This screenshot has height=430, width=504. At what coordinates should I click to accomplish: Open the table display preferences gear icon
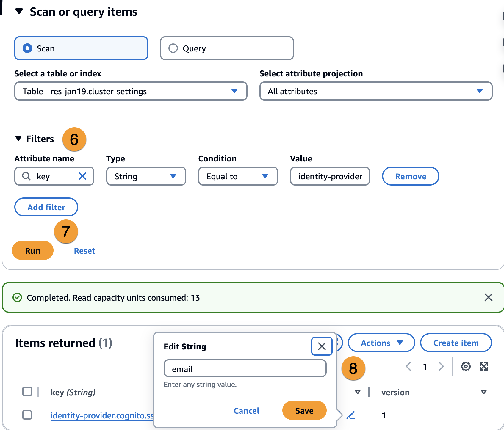(466, 366)
